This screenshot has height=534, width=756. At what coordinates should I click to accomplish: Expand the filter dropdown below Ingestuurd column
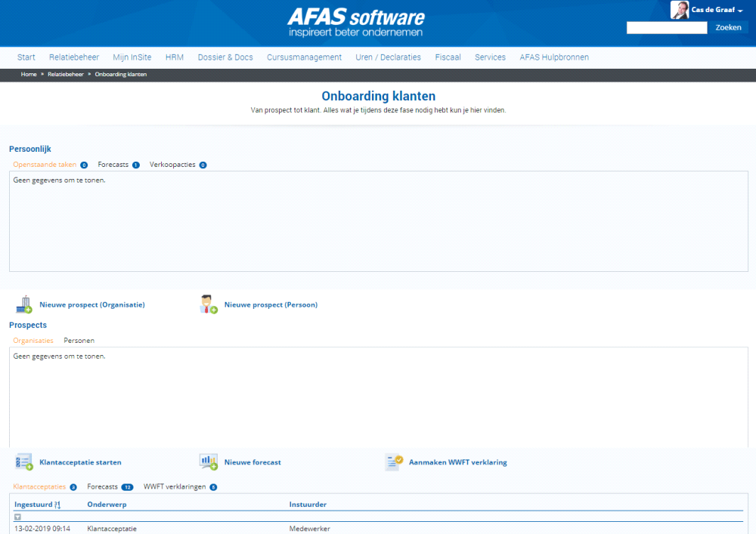[17, 517]
